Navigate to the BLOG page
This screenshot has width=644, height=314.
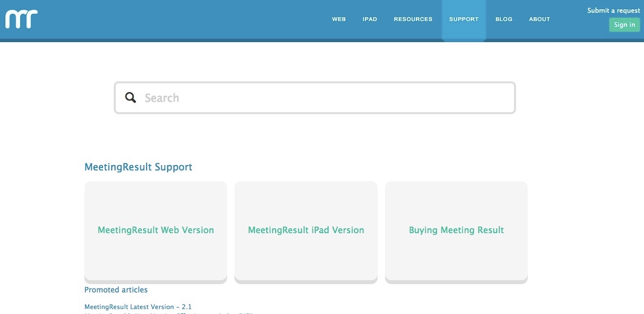point(504,19)
